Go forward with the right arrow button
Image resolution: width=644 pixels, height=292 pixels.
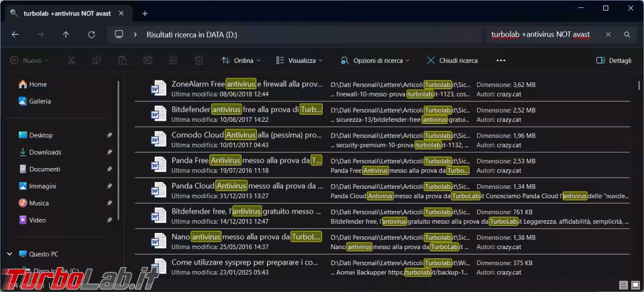[x=40, y=35]
